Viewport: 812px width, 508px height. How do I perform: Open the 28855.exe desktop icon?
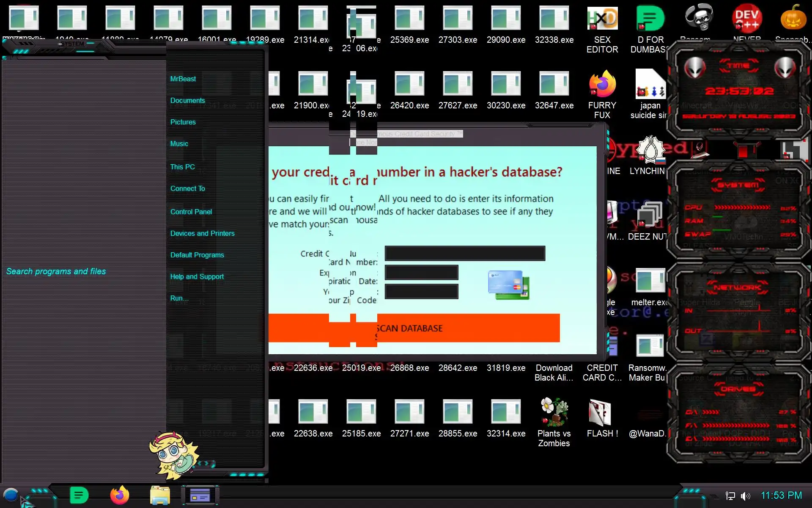point(458,412)
